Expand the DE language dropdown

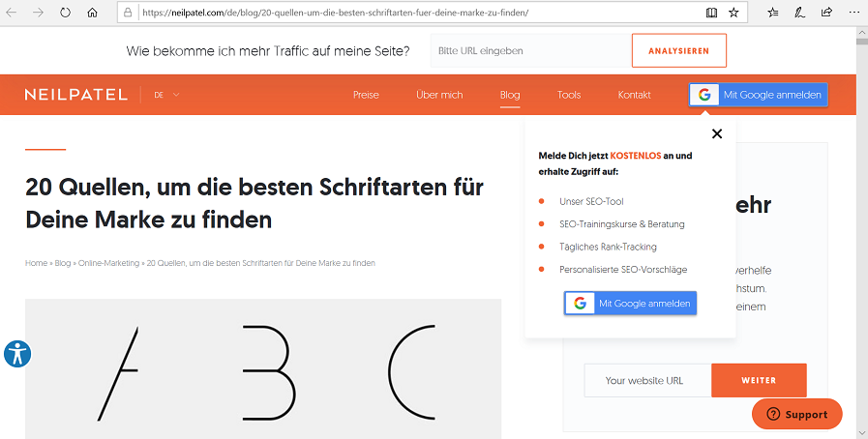coord(167,95)
